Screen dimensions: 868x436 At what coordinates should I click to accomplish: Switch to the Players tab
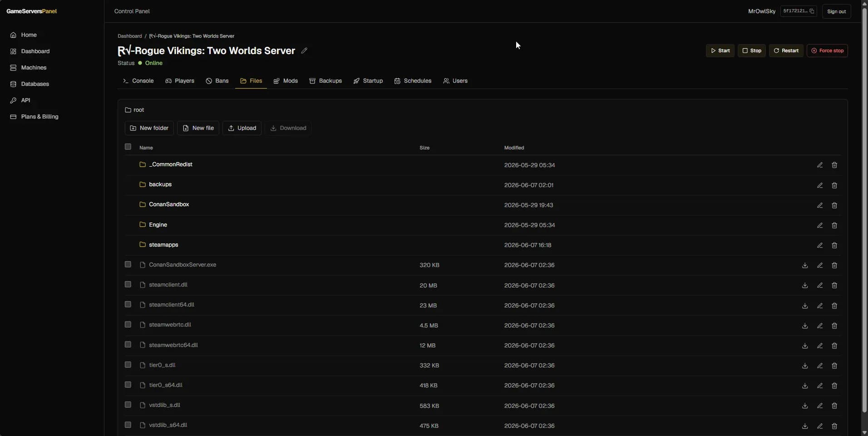[180, 81]
